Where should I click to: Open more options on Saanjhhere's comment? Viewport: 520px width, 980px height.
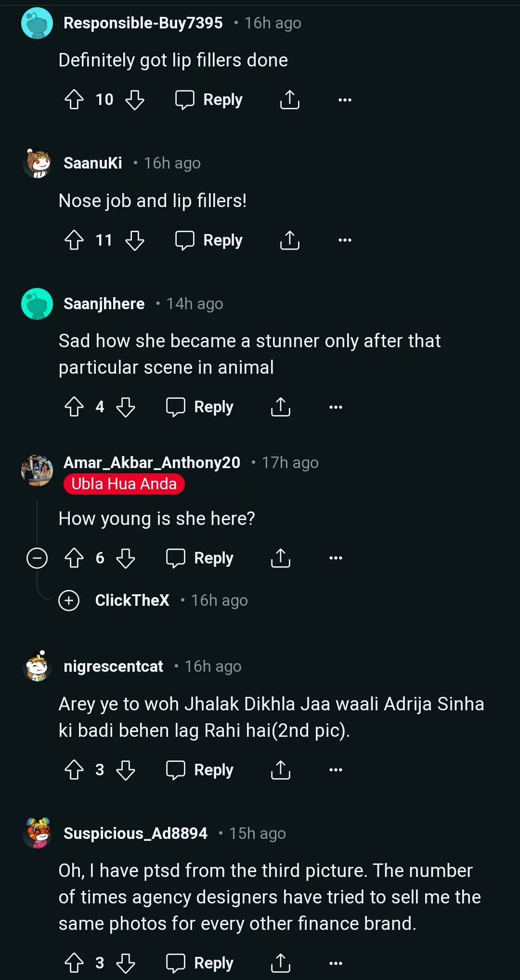click(336, 407)
